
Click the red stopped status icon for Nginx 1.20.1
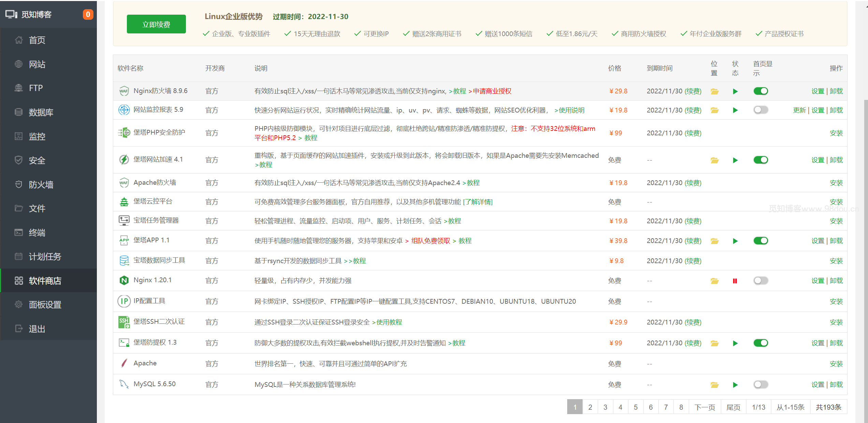pos(735,281)
